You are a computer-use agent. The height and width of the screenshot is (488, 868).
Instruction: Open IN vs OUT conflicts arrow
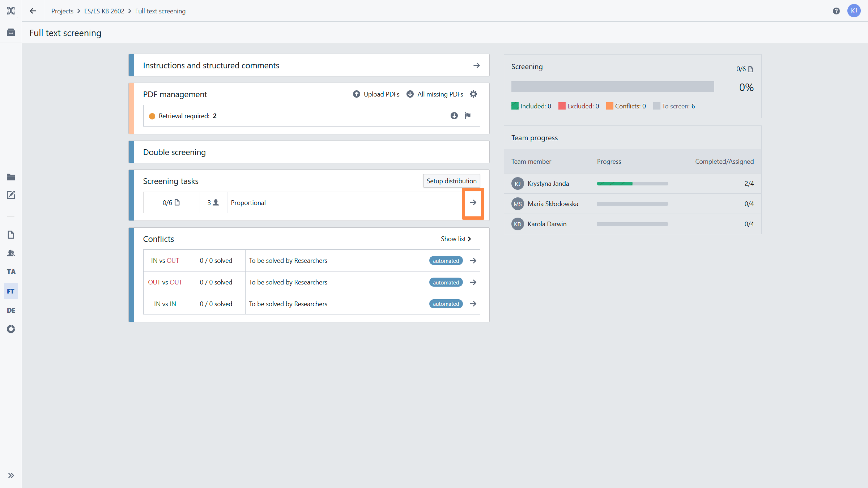(473, 261)
